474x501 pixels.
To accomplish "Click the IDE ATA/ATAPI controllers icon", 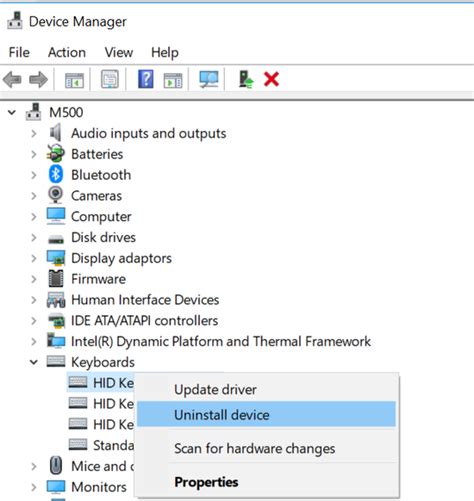I will pyautogui.click(x=56, y=320).
